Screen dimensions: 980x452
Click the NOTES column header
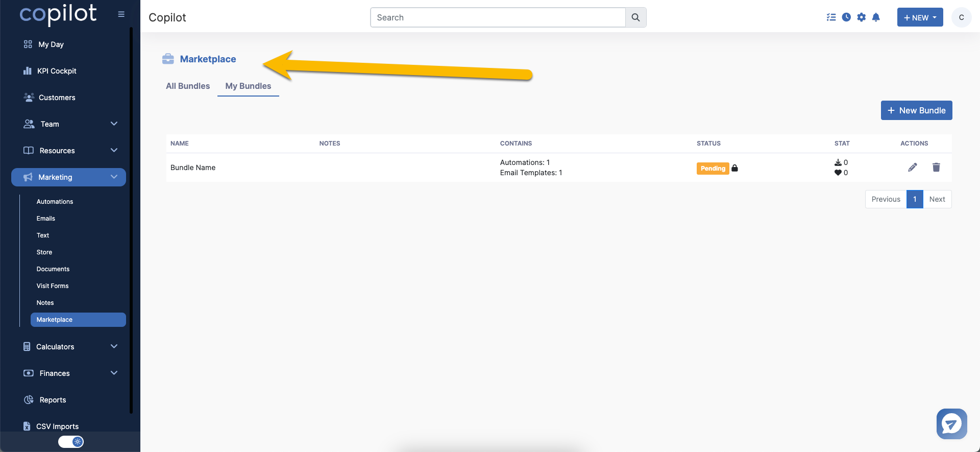coord(330,144)
